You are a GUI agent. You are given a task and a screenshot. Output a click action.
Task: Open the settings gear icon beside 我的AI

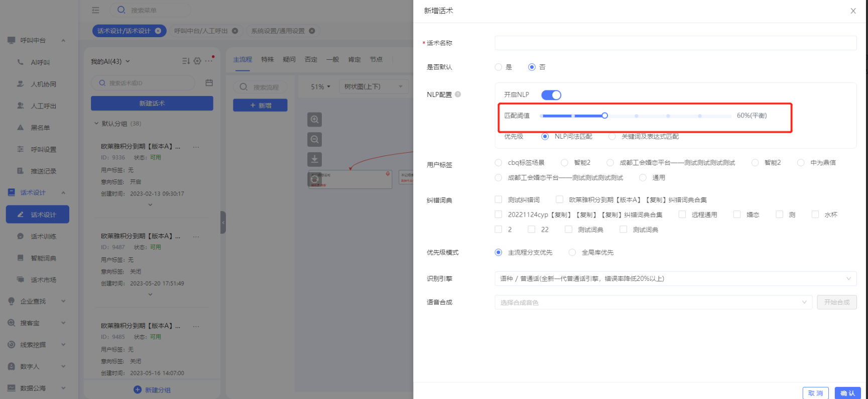[x=197, y=61]
